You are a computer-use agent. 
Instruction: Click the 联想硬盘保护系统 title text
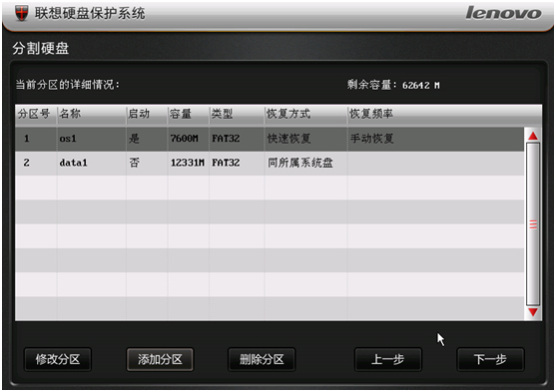[x=90, y=14]
